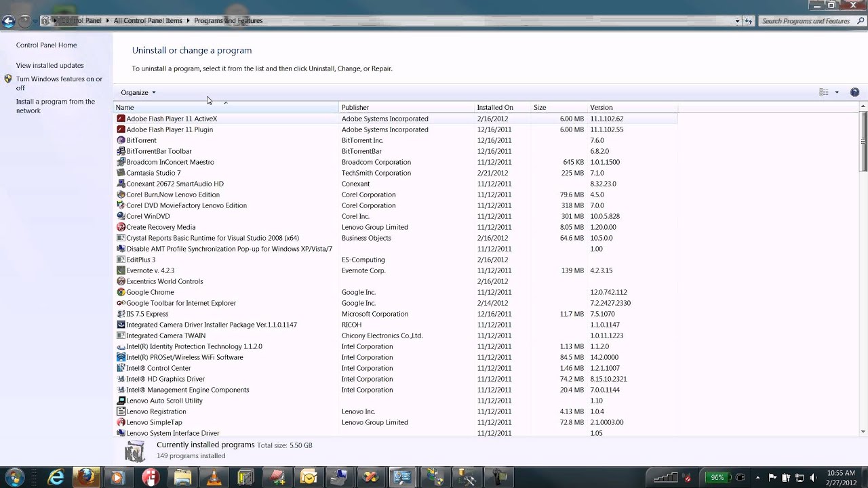The height and width of the screenshot is (488, 868).
Task: Open Install a program from the network
Action: tap(55, 106)
